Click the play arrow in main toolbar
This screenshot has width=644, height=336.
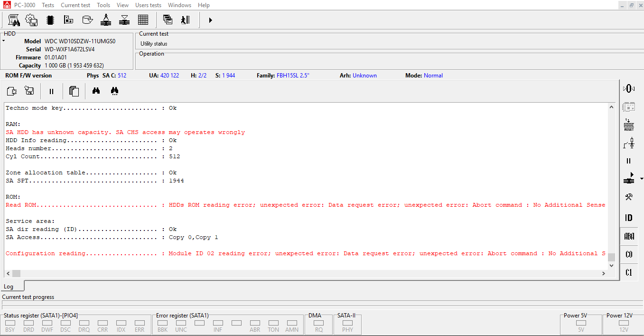pos(210,20)
